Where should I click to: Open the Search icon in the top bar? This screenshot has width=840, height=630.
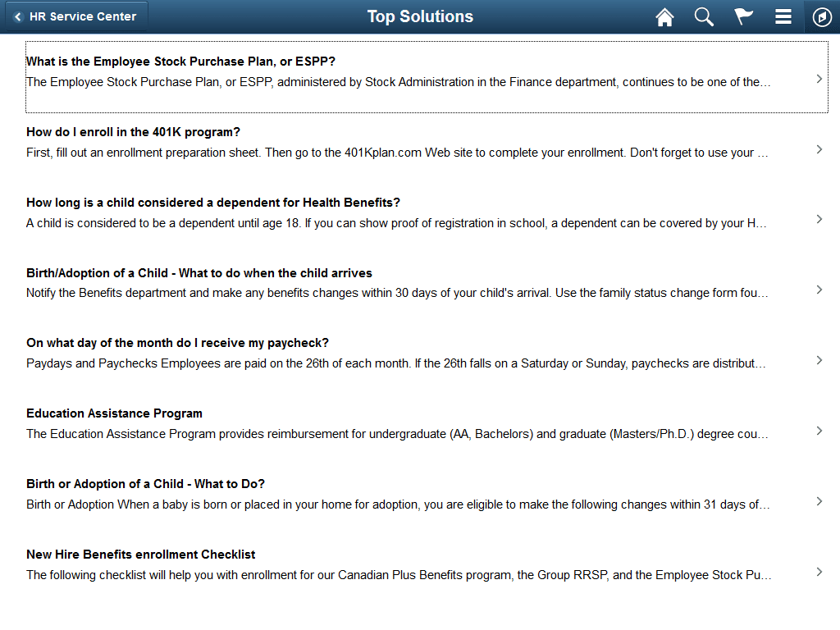pos(704,16)
